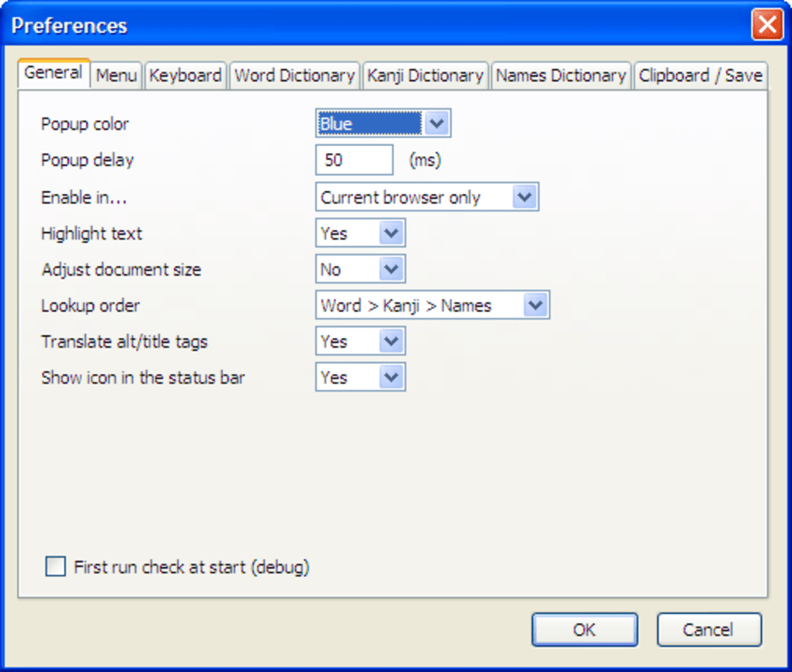Screen dimensions: 792x672
Task: Confirm preferences with OK button
Action: (x=585, y=629)
